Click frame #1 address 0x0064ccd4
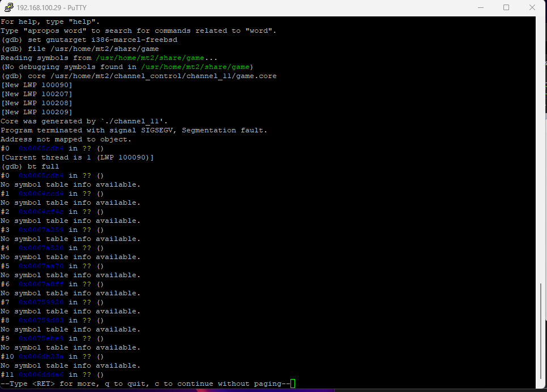547x392 pixels. 41,193
